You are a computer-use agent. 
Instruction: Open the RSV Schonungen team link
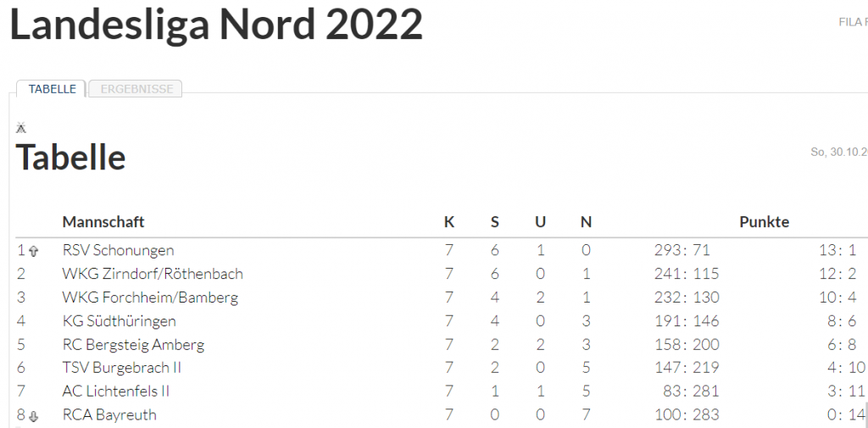(x=118, y=250)
